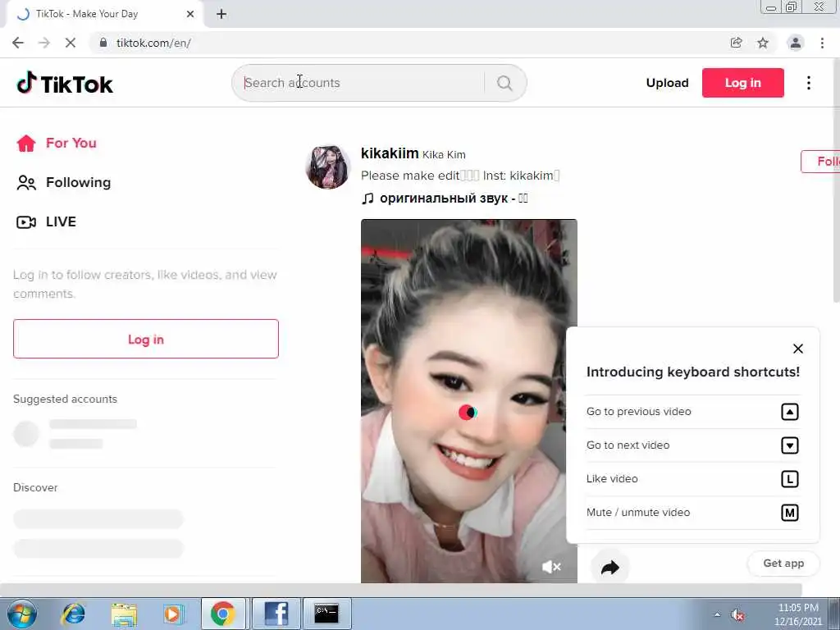Click the music note icon
The image size is (840, 630).
click(x=367, y=199)
